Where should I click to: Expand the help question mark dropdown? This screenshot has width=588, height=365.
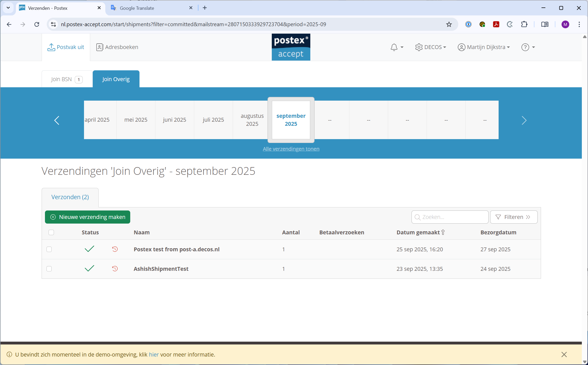(x=528, y=47)
